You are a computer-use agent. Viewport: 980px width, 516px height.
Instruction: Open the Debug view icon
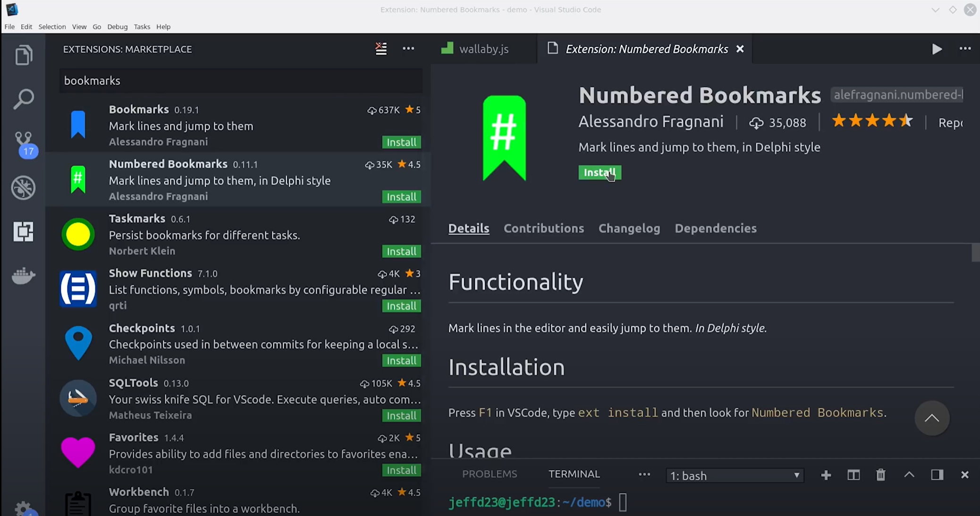[x=24, y=187]
